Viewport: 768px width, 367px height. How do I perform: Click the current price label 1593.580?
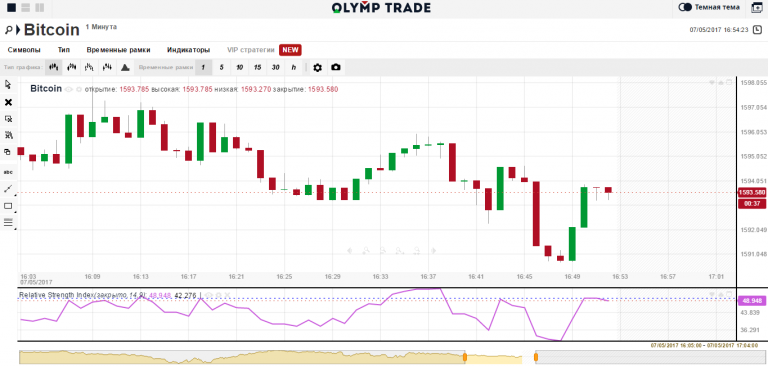752,193
